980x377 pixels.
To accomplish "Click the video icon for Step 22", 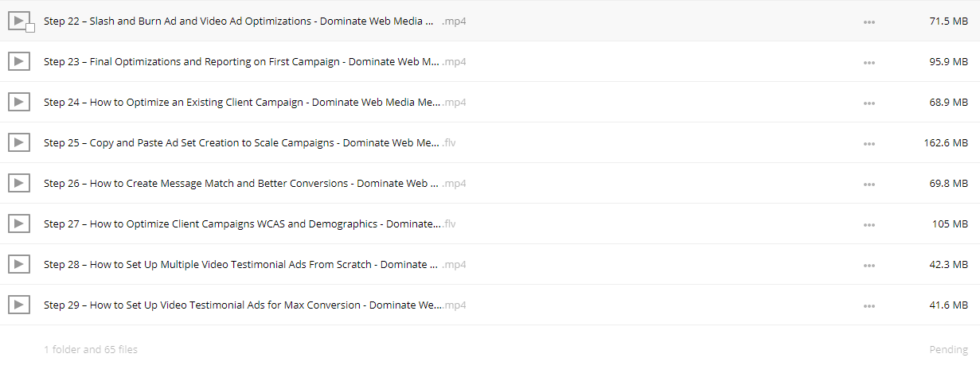I will (x=18, y=21).
